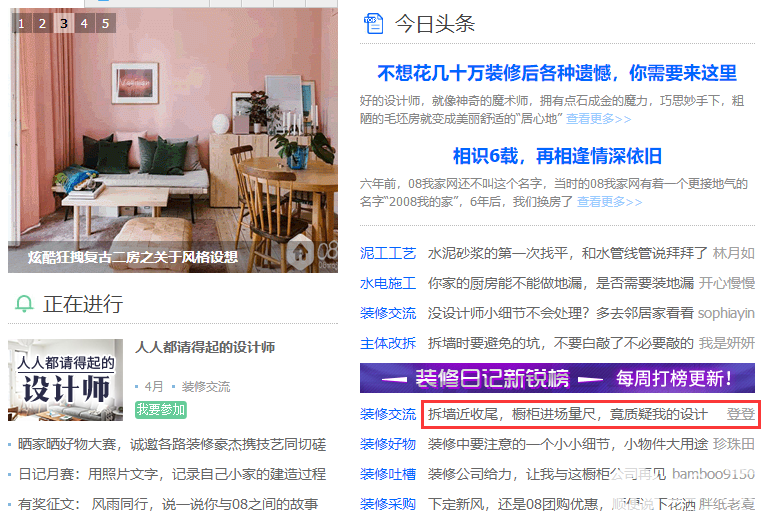The height and width of the screenshot is (524, 763).
Task: Open the 人人都请得起的设计师 thumbnail image
Action: tap(65, 380)
